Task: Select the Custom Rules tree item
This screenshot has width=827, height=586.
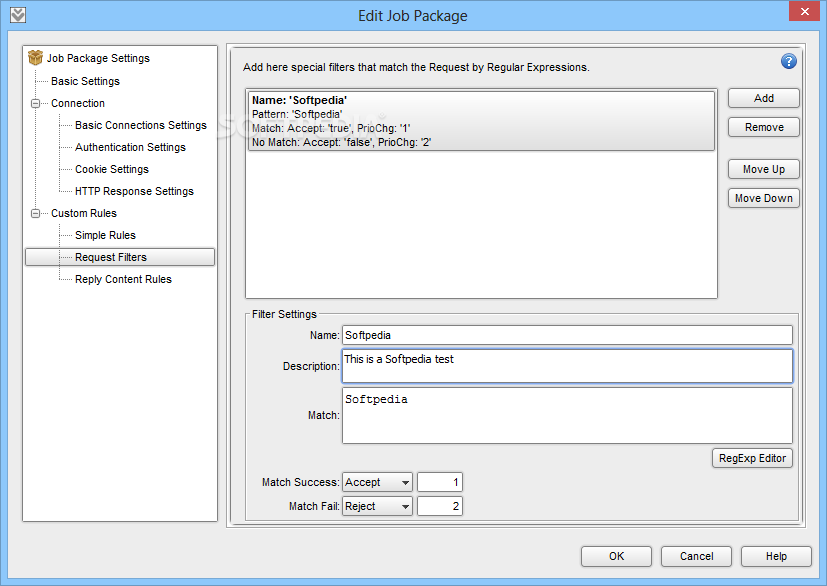Action: click(84, 213)
